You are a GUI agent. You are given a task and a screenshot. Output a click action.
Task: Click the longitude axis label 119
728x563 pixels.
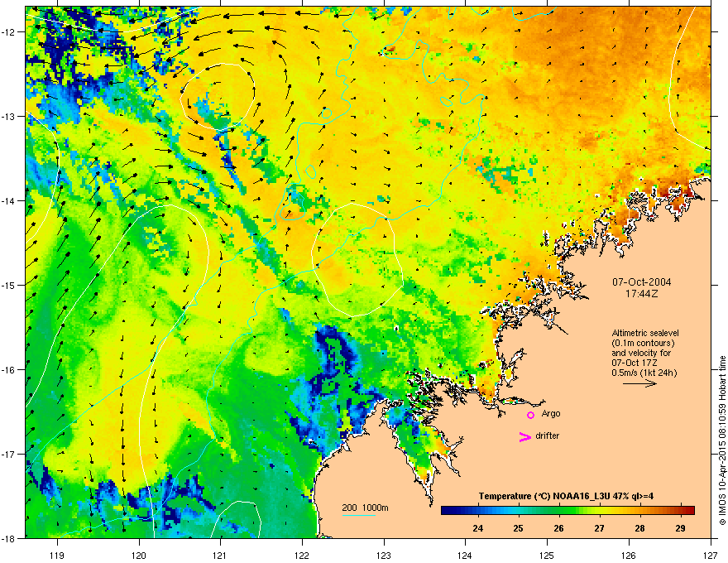pyautogui.click(x=57, y=555)
